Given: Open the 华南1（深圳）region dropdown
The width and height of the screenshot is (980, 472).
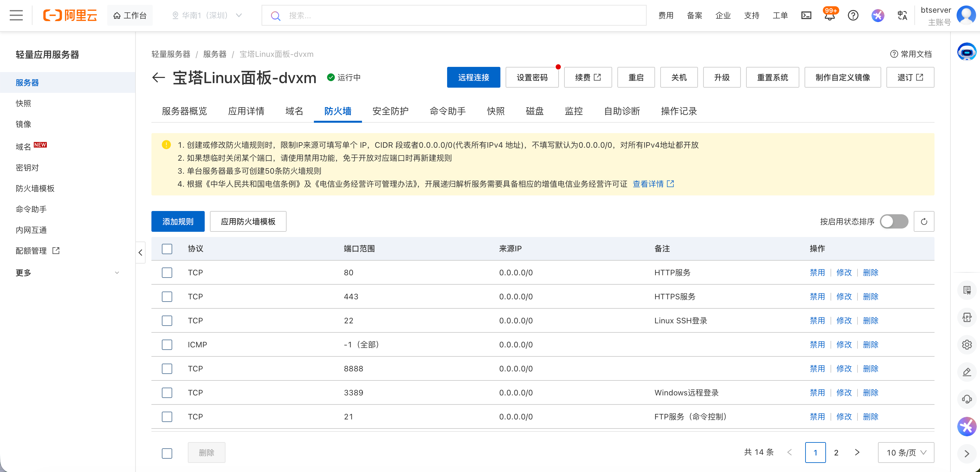Looking at the screenshot, I should [207, 15].
